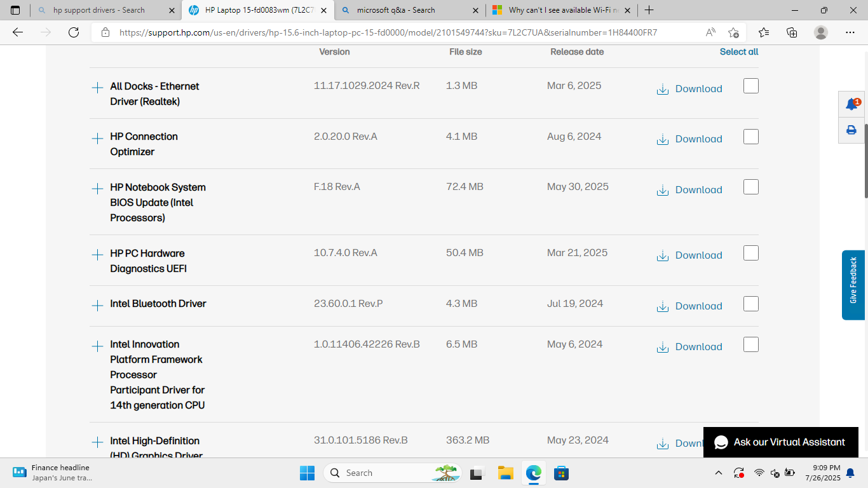Open the Wi-Fi icon in system tray

coord(759,473)
